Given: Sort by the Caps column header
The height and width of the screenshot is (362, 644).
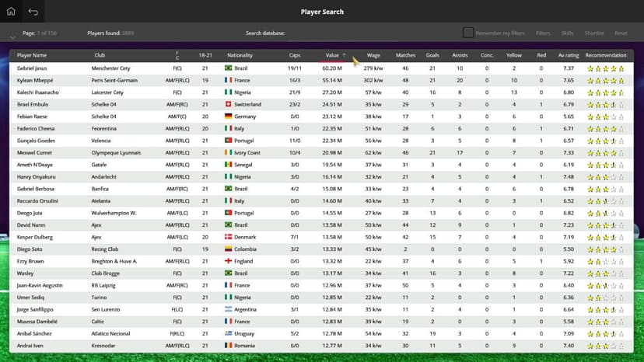Looking at the screenshot, I should pos(295,55).
